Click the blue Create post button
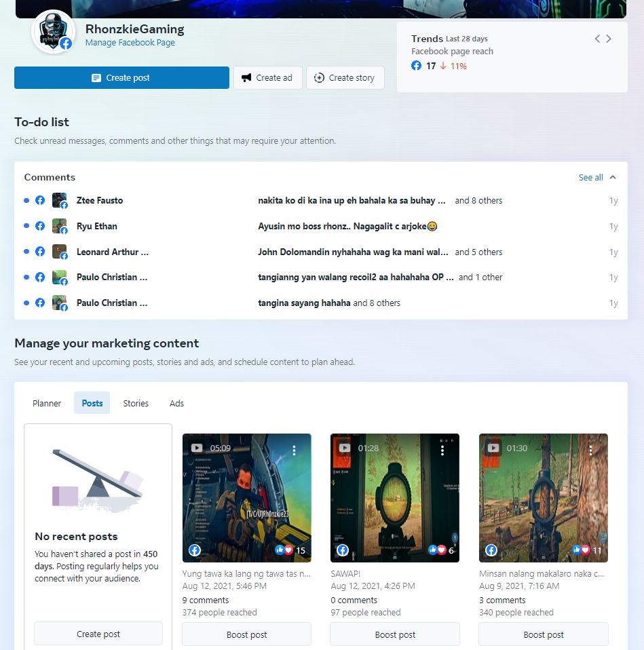The image size is (644, 650). [x=121, y=77]
